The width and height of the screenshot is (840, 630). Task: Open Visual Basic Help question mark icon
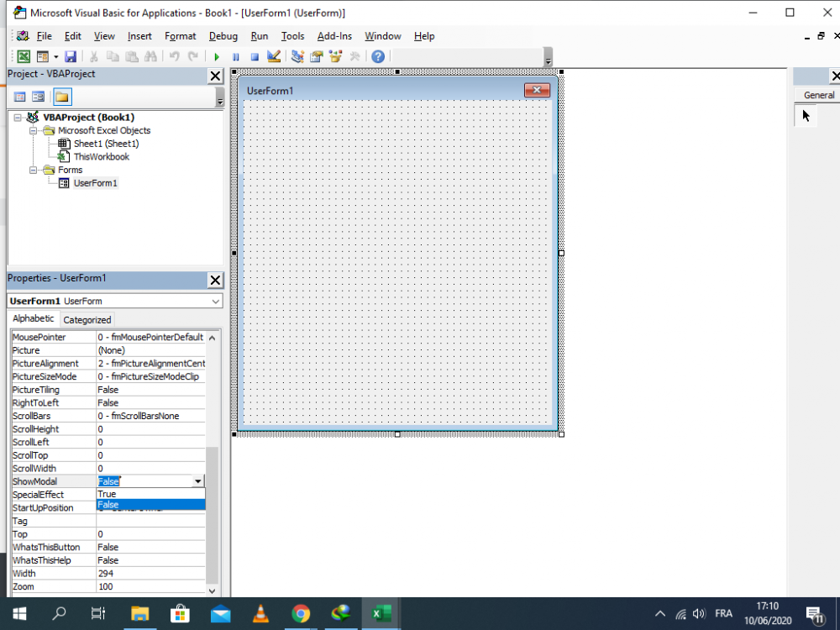click(378, 56)
